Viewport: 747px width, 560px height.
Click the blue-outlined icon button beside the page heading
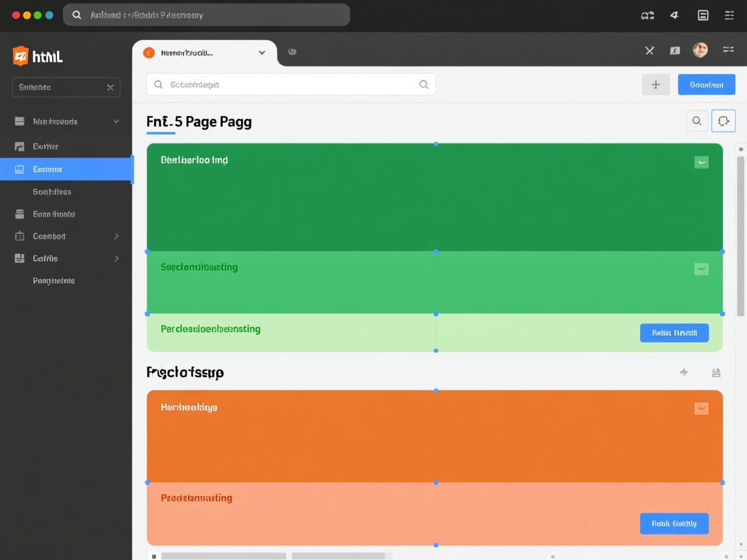click(724, 121)
